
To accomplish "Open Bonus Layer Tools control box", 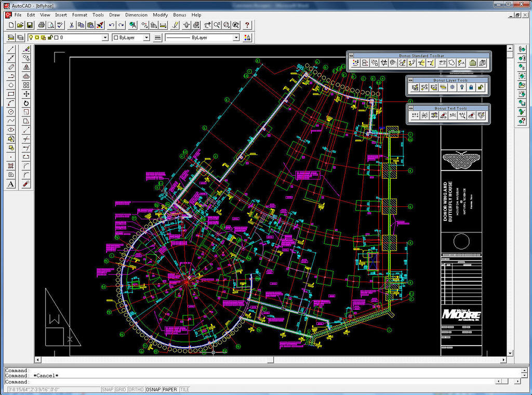I will [410, 80].
